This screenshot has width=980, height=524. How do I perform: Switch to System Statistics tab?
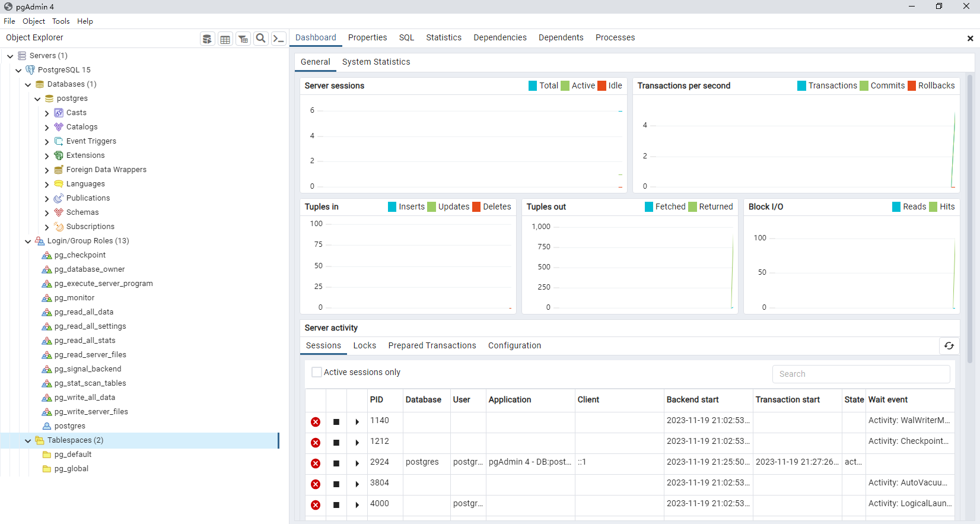(x=376, y=62)
